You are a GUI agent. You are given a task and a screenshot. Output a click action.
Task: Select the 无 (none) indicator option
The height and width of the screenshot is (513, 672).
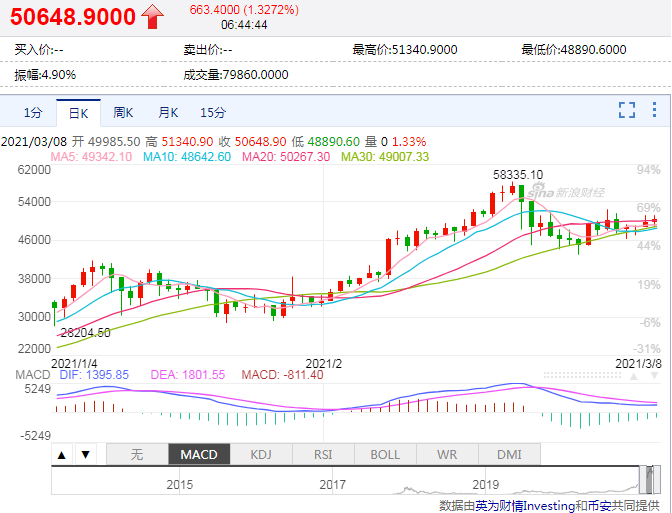click(x=137, y=454)
